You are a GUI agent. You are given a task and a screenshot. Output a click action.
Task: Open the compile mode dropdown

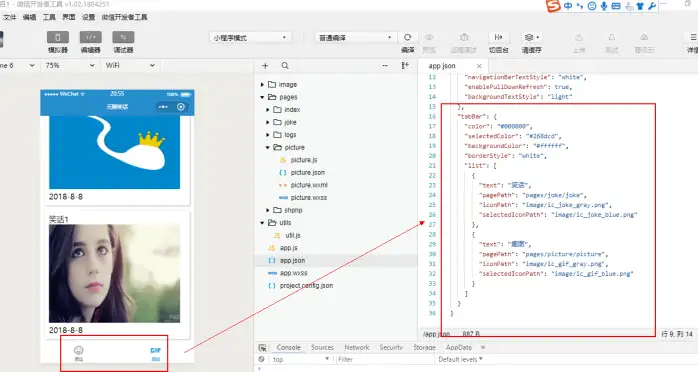coord(355,38)
